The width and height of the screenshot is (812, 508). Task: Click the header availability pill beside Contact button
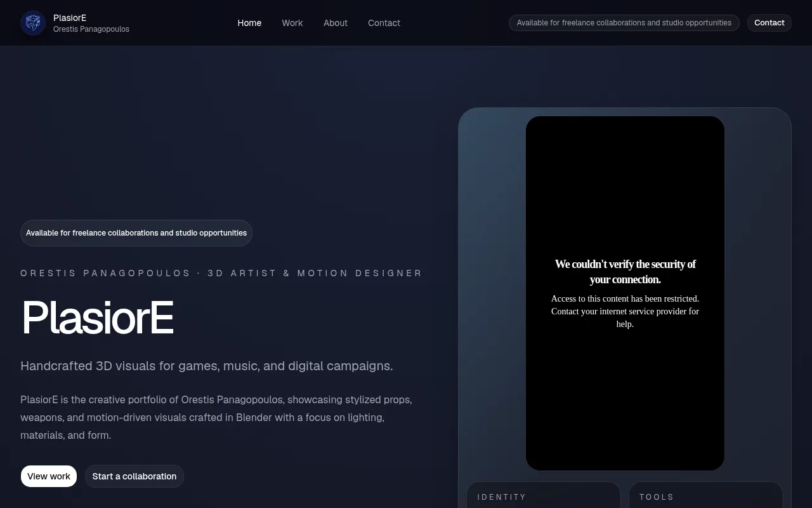pos(624,23)
